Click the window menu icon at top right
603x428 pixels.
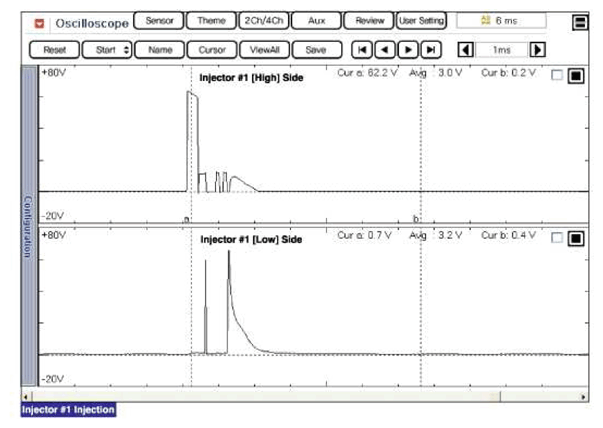579,22
